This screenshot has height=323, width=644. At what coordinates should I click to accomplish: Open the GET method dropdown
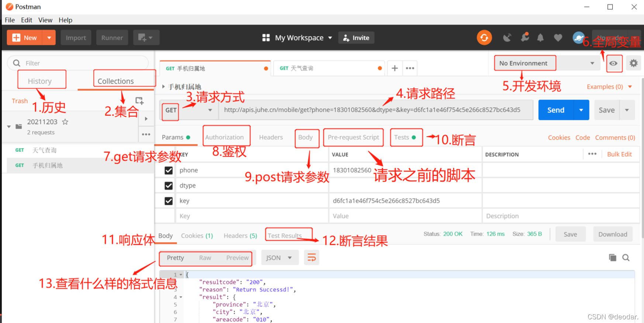coord(189,110)
